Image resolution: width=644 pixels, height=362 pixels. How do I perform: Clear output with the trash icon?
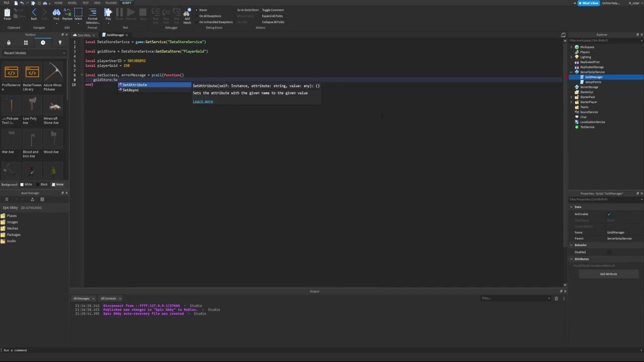point(556,299)
